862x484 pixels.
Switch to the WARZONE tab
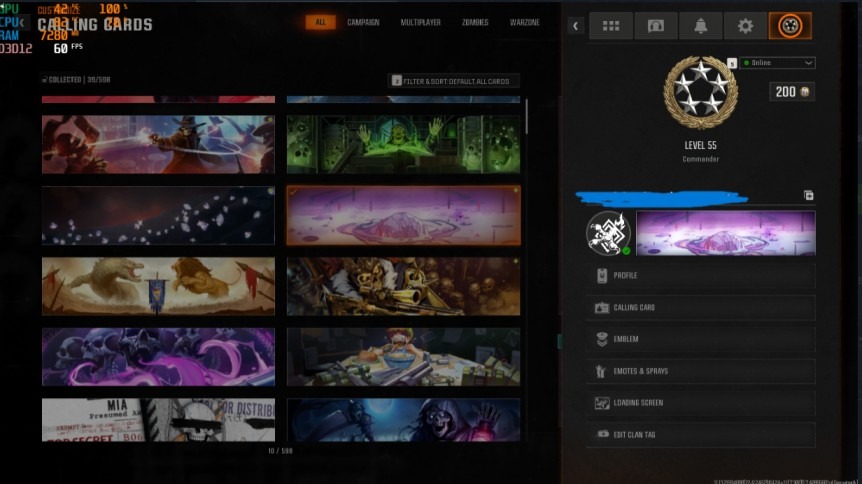tap(524, 23)
